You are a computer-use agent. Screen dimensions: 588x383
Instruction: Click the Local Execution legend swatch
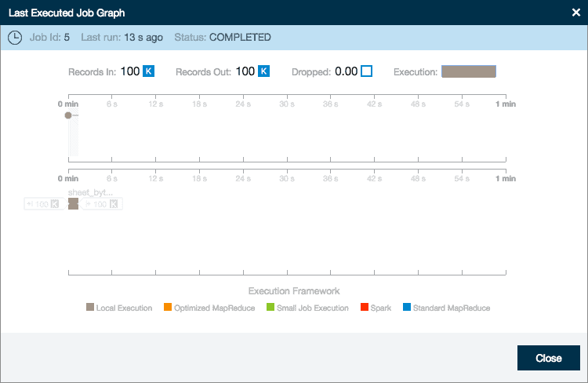coord(89,308)
